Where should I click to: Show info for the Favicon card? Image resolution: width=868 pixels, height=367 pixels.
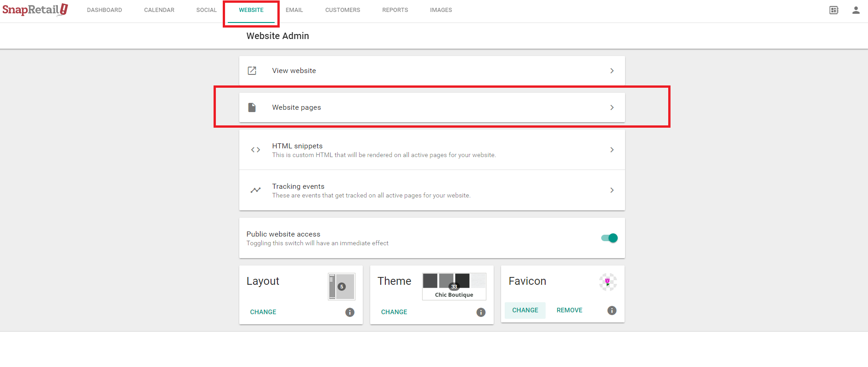coord(612,311)
